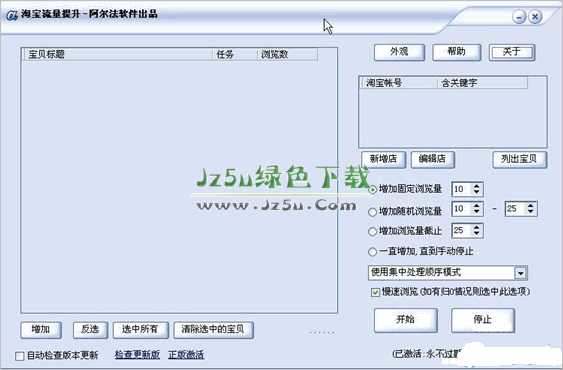The image size is (563, 370).
Task: Increase random browse minimum value spinner
Action: (x=476, y=205)
